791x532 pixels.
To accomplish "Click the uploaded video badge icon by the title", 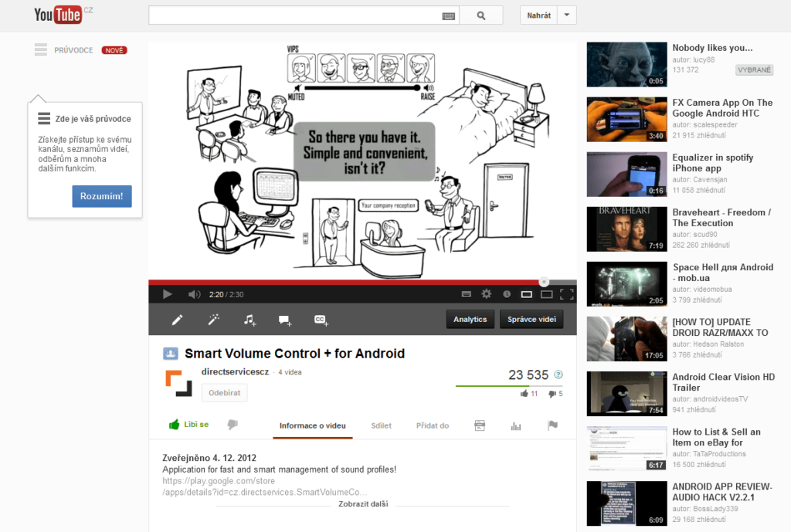I will [171, 354].
